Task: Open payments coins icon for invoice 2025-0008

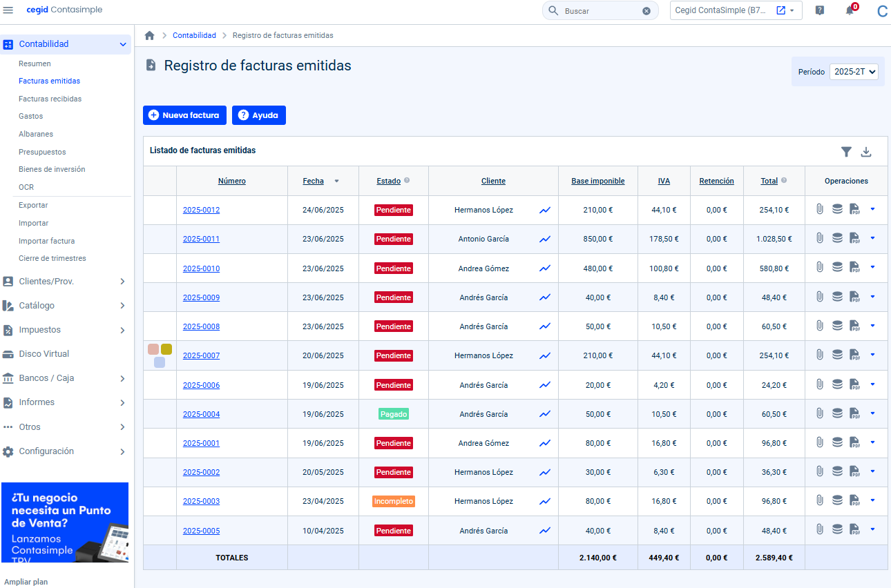Action: pyautogui.click(x=837, y=326)
